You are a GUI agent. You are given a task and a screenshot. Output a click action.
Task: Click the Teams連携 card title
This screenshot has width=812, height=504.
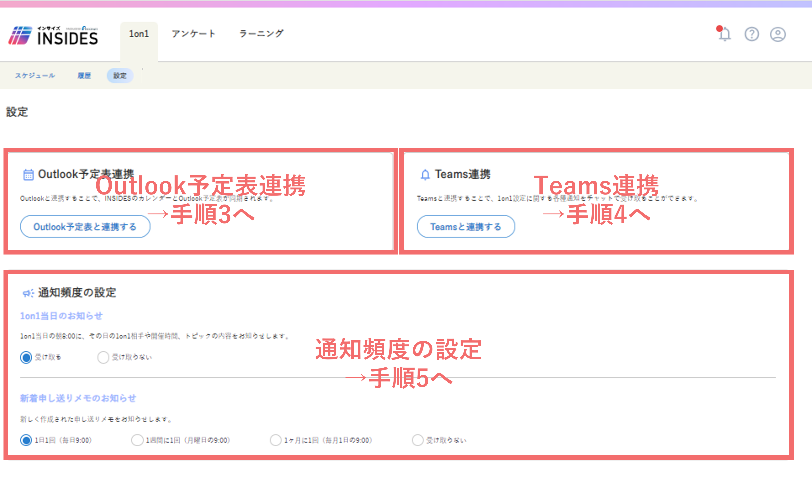pyautogui.click(x=463, y=174)
